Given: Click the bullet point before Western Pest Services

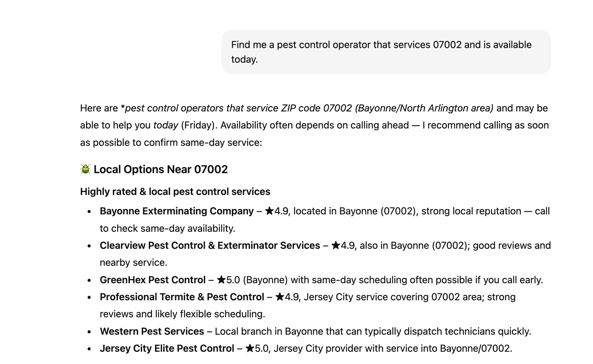Looking at the screenshot, I should [x=89, y=332].
